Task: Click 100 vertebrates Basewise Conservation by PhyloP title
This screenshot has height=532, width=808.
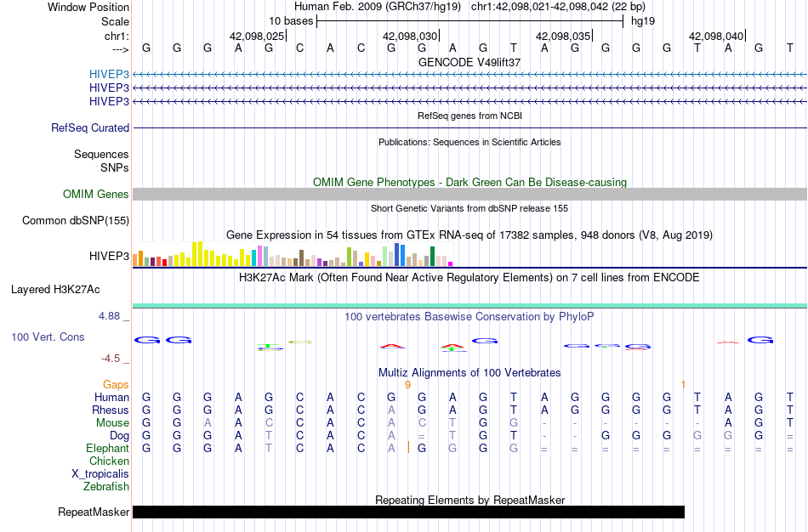Action: [x=469, y=317]
